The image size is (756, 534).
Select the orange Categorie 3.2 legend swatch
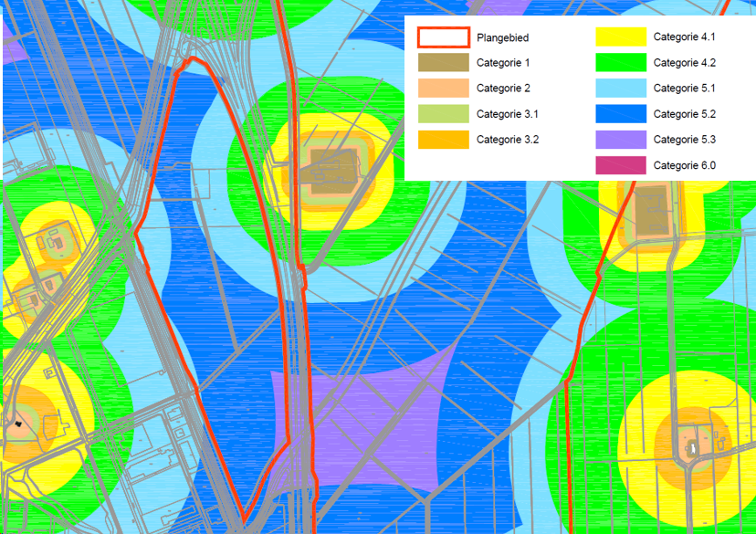[x=444, y=140]
